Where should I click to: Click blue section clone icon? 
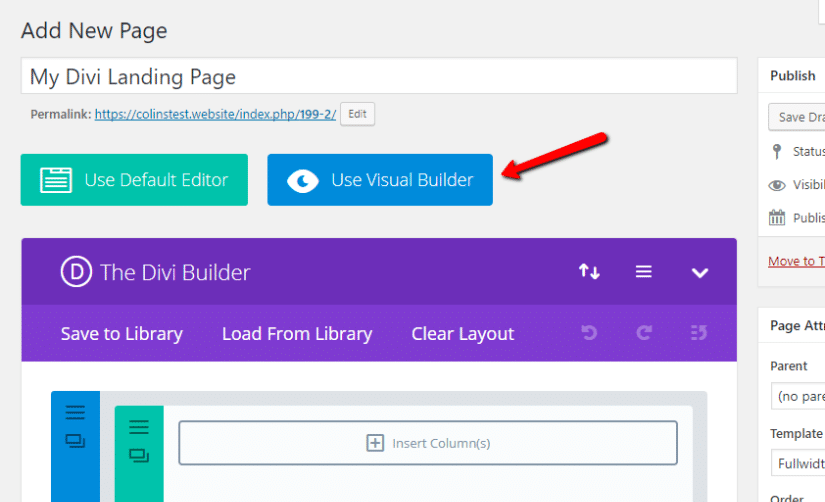[x=75, y=440]
